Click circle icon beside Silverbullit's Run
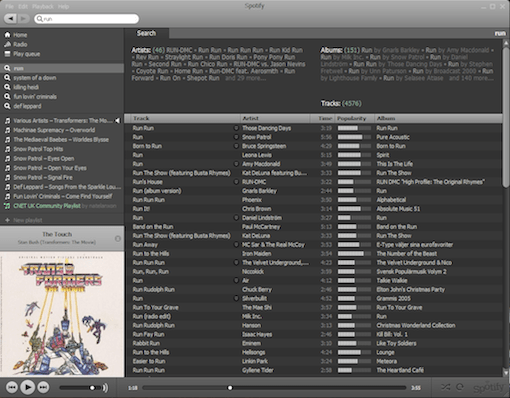 coord(236,298)
